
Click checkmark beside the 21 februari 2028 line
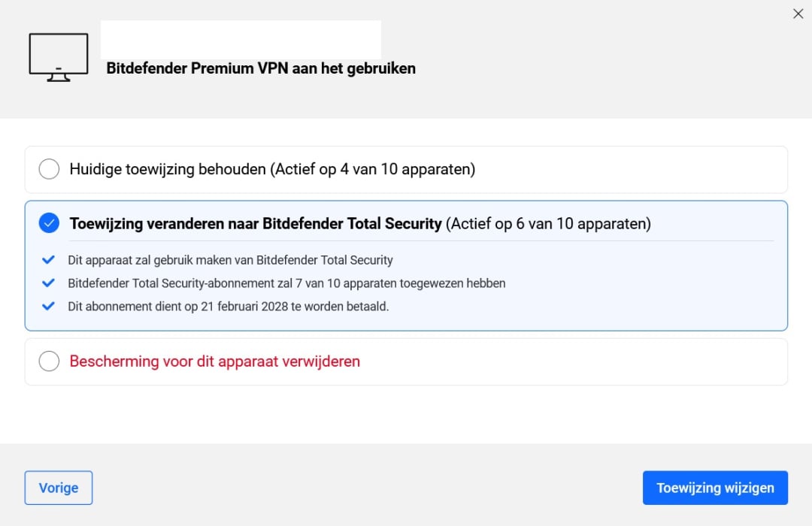coord(49,307)
